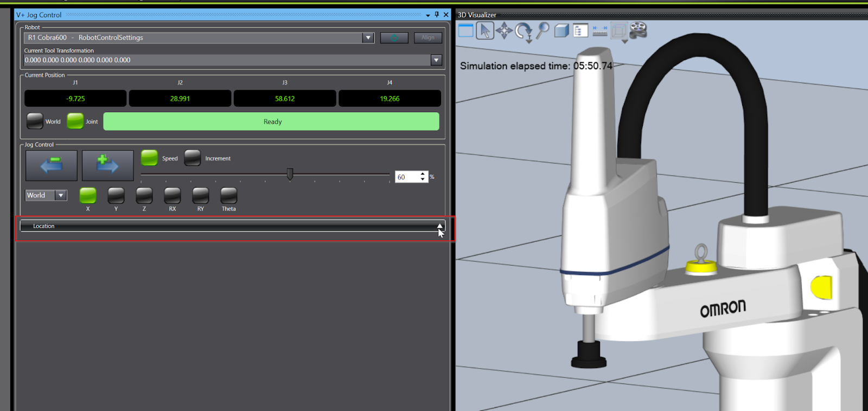This screenshot has height=411, width=868.
Task: Toggle the Joint position display mode
Action: (x=75, y=121)
